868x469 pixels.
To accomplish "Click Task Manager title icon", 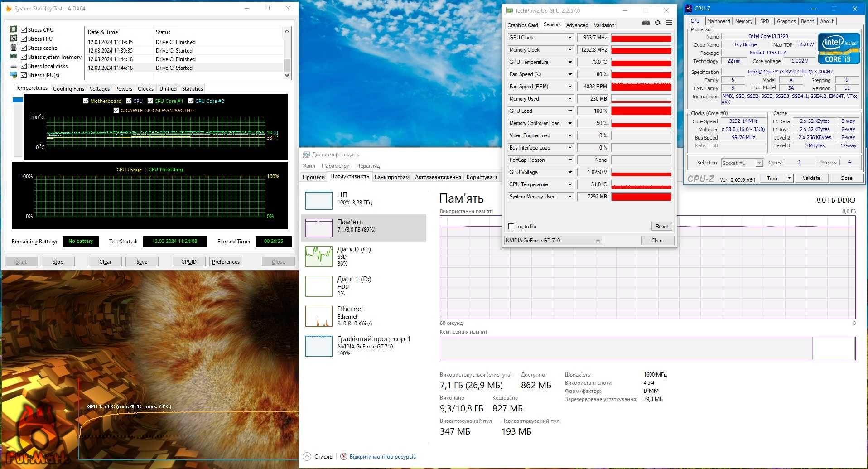I will (x=306, y=155).
